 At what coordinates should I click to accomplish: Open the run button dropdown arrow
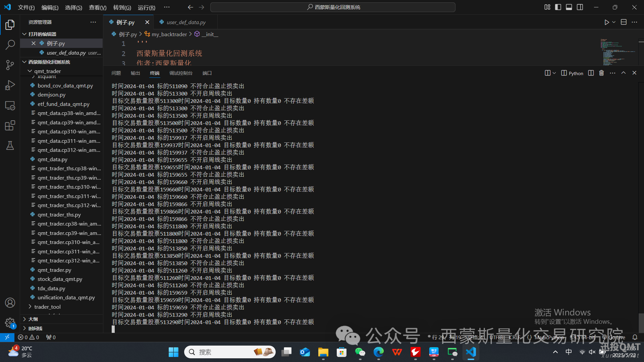click(614, 22)
